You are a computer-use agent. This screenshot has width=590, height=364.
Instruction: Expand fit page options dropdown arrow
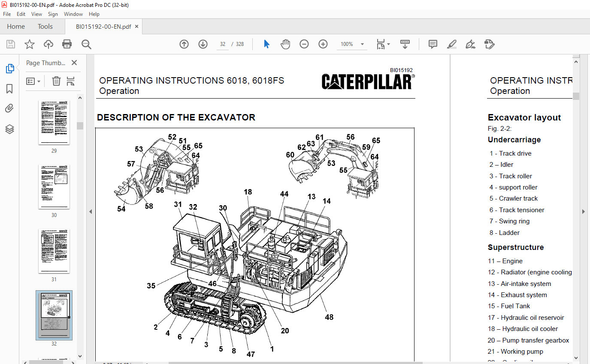389,44
